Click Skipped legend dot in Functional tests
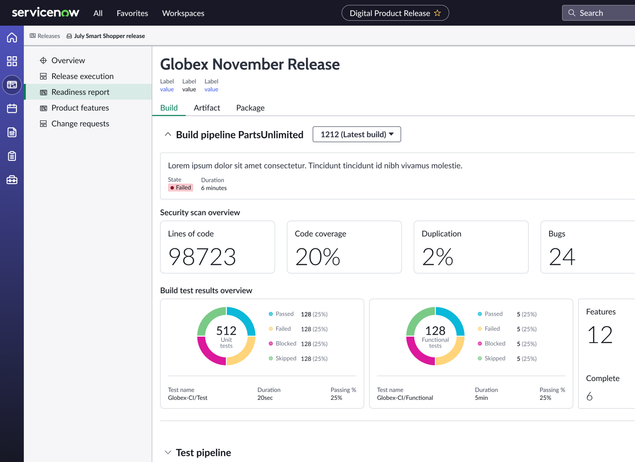This screenshot has width=635, height=462. [x=479, y=358]
